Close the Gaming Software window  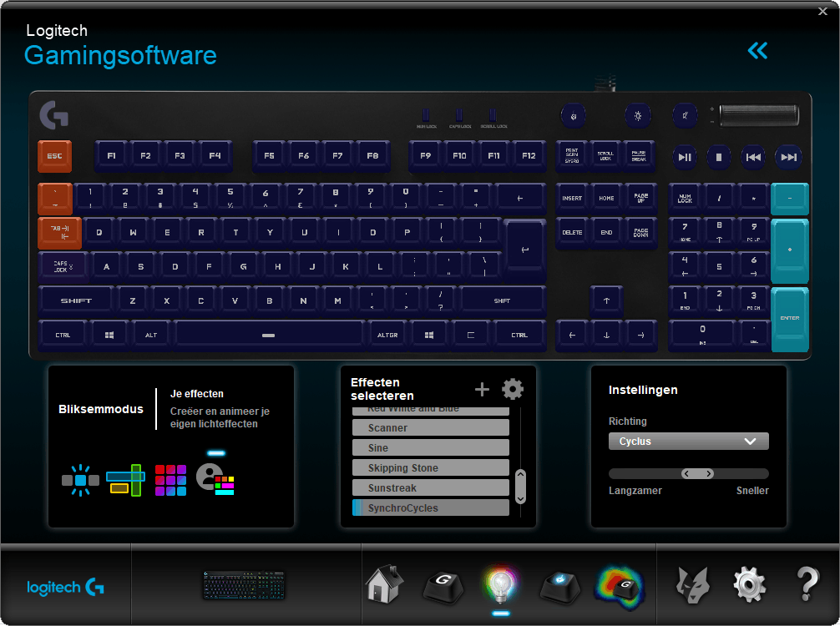[822, 11]
